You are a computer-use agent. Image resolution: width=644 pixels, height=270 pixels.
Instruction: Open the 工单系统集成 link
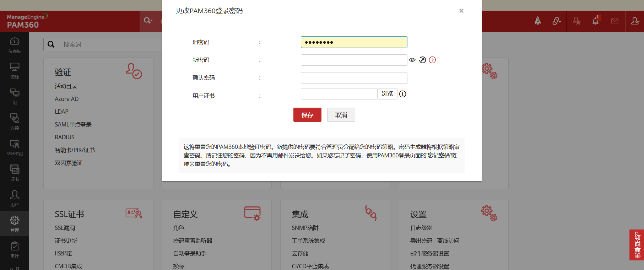(x=308, y=241)
